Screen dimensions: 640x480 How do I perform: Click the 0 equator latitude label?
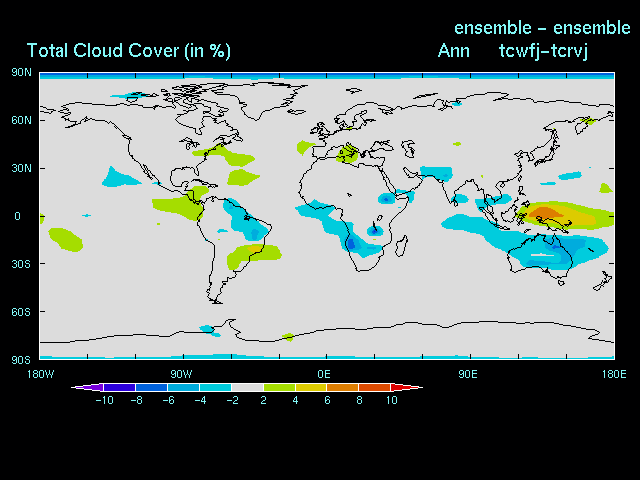(17, 216)
